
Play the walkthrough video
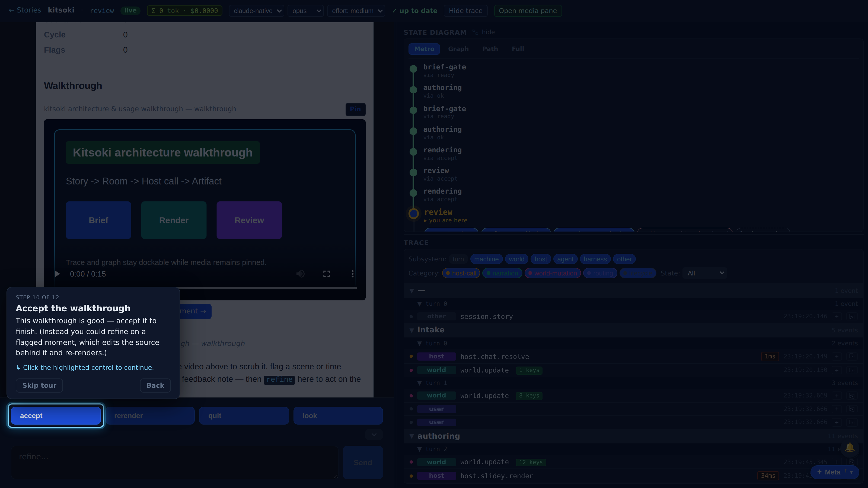pos(57,274)
